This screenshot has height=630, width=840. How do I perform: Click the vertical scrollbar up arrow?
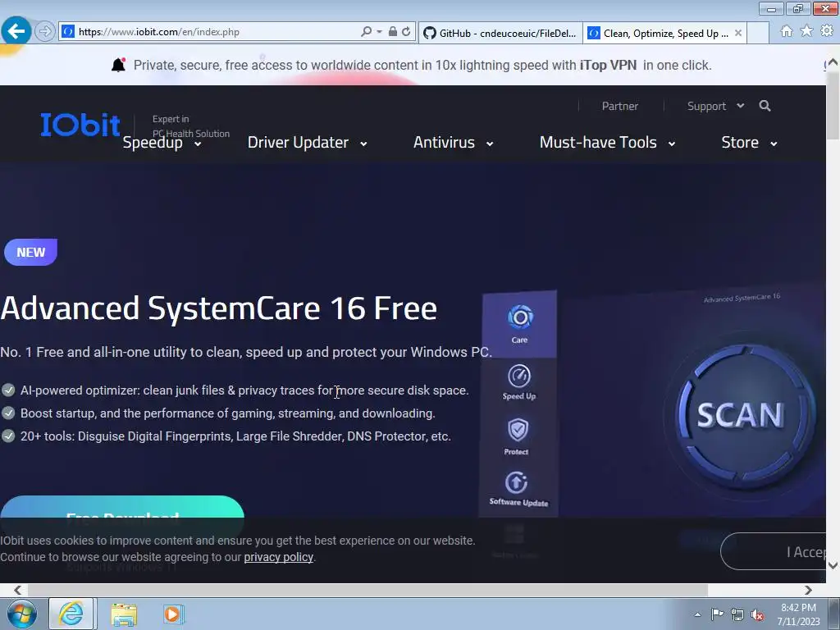click(x=833, y=62)
